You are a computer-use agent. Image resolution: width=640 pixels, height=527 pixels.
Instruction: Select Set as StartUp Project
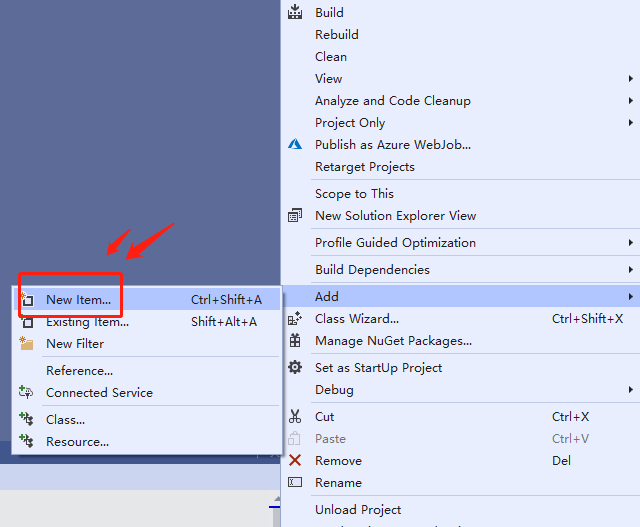[461, 367]
